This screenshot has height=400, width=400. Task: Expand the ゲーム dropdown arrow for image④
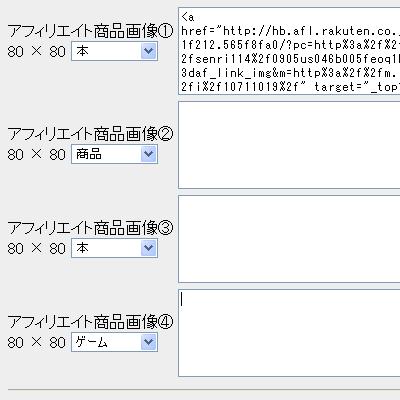click(x=148, y=342)
